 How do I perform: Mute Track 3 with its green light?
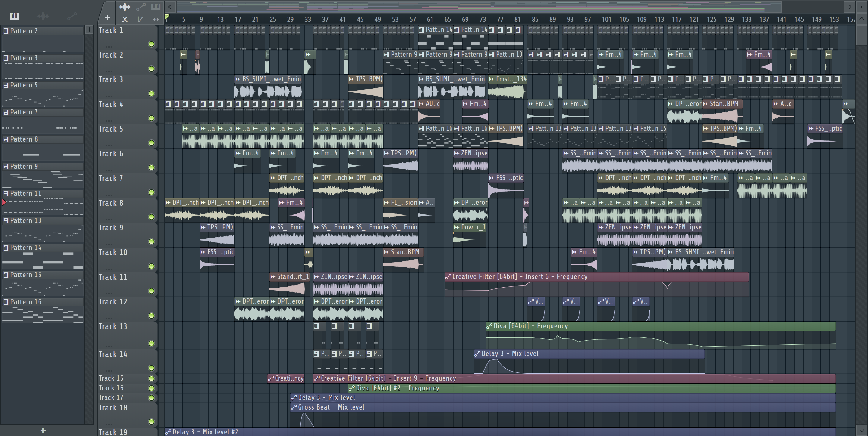(x=151, y=94)
